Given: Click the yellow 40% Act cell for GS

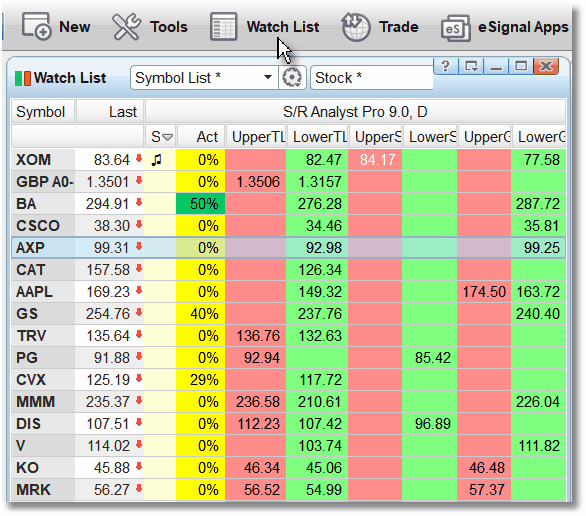Looking at the screenshot, I should [x=201, y=313].
